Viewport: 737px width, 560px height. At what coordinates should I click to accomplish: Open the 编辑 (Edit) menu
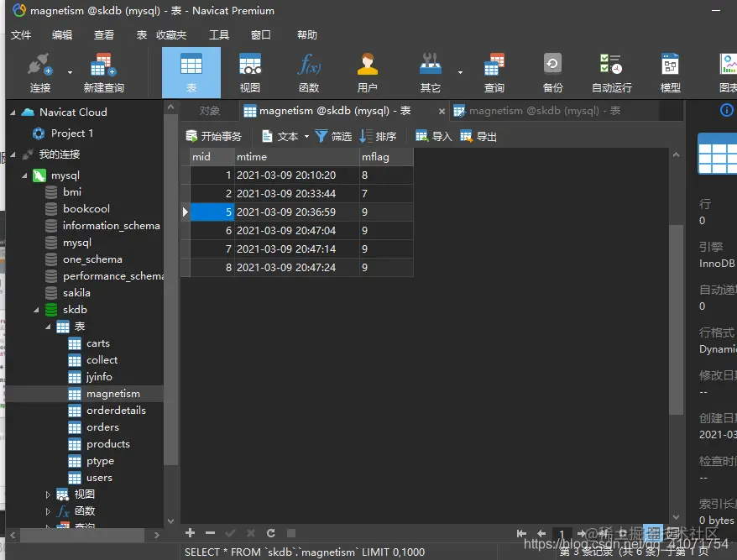[x=62, y=34]
